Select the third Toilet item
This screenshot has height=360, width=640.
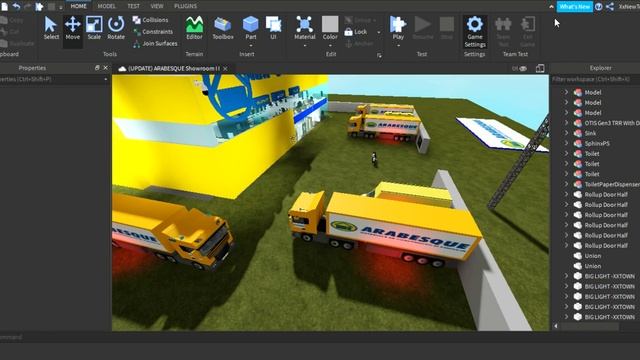tap(592, 174)
